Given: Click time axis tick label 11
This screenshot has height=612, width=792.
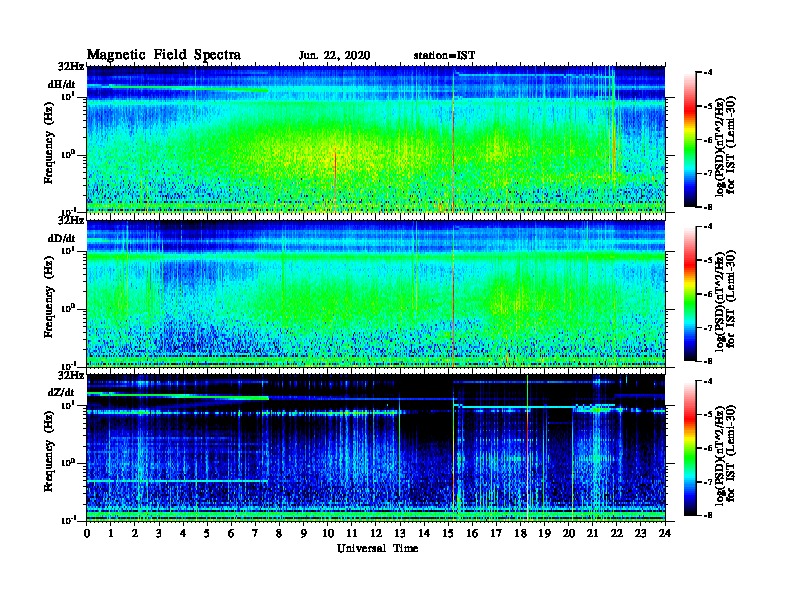Looking at the screenshot, I should (352, 533).
